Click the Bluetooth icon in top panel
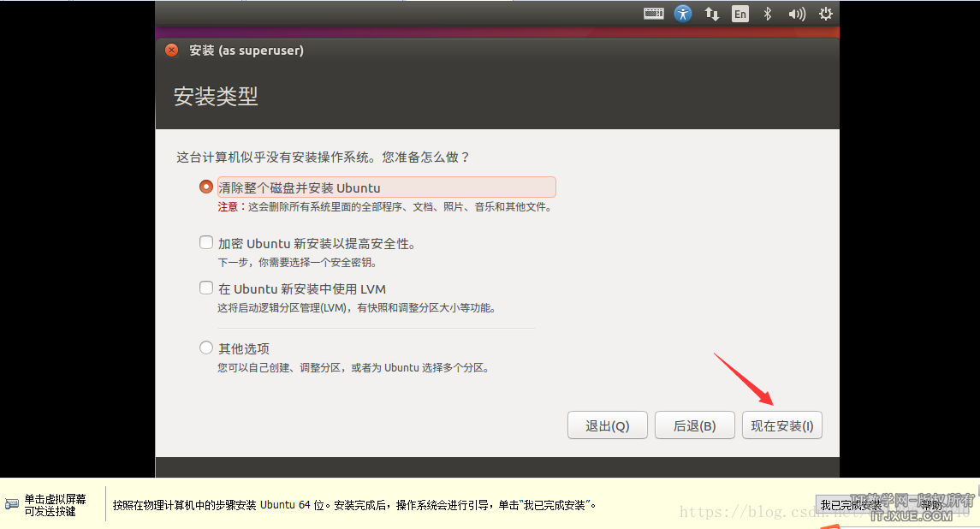 [x=768, y=13]
